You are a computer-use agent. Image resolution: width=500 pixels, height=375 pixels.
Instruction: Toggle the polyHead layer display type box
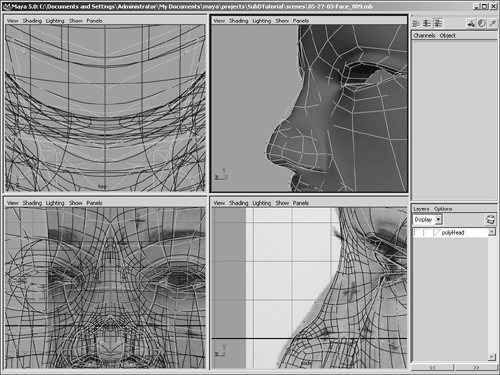click(427, 233)
